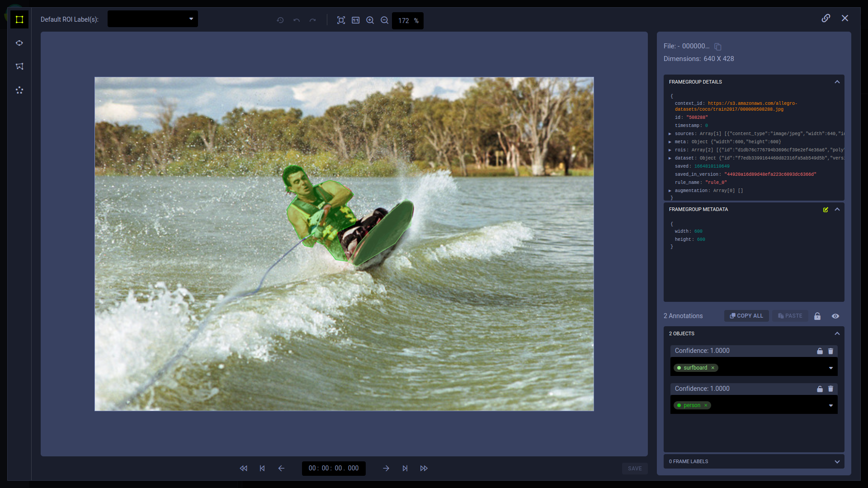Click the zoom out magnifier
The width and height of the screenshot is (868, 488).
384,20
